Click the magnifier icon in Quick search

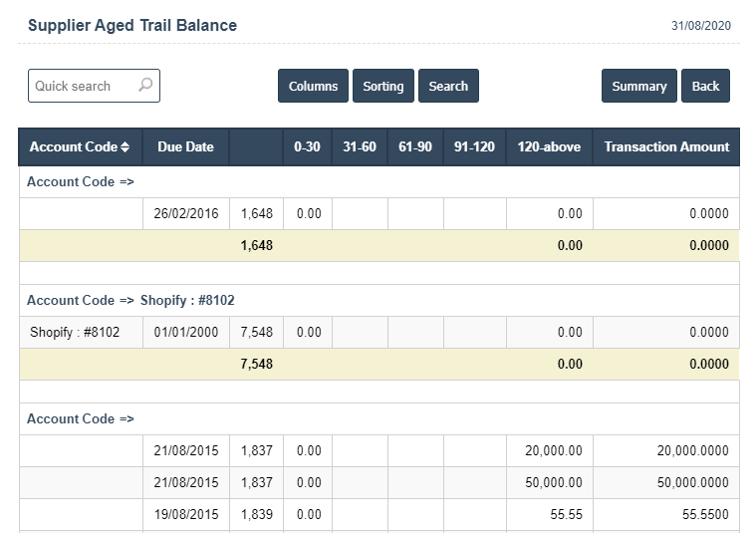(x=145, y=86)
